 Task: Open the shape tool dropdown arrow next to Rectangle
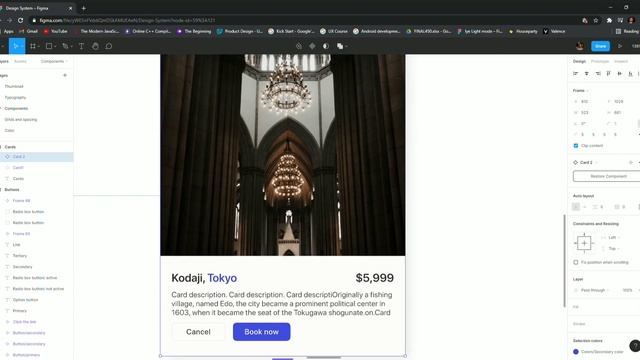(x=55, y=47)
